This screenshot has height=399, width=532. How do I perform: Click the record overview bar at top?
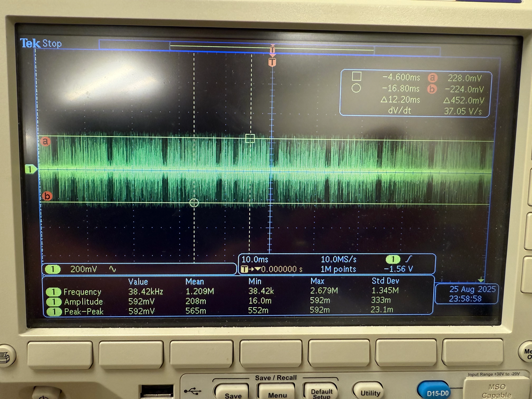point(270,48)
